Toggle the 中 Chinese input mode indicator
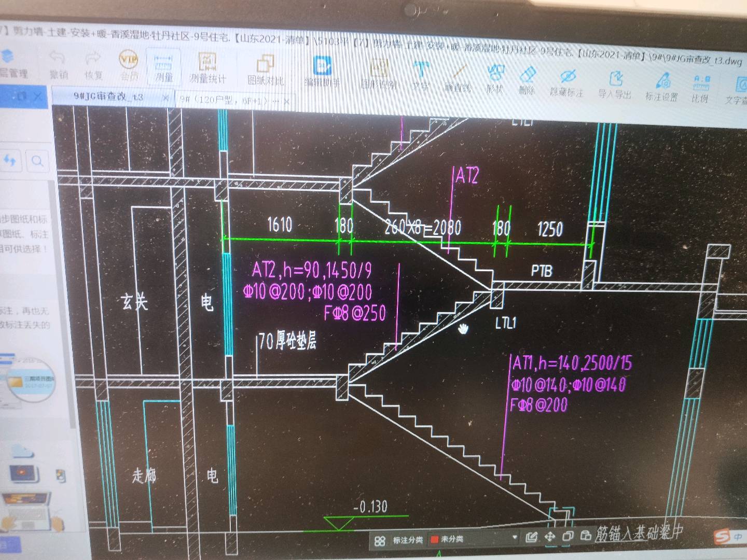 tap(738, 537)
